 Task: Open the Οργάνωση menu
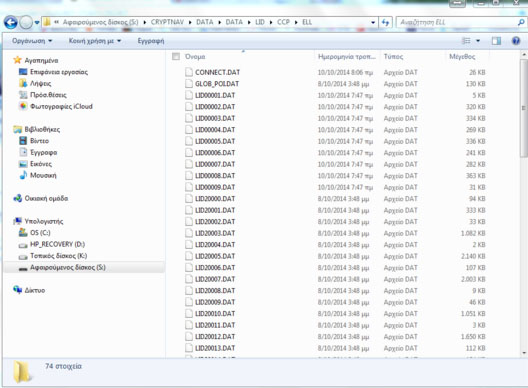pos(32,41)
